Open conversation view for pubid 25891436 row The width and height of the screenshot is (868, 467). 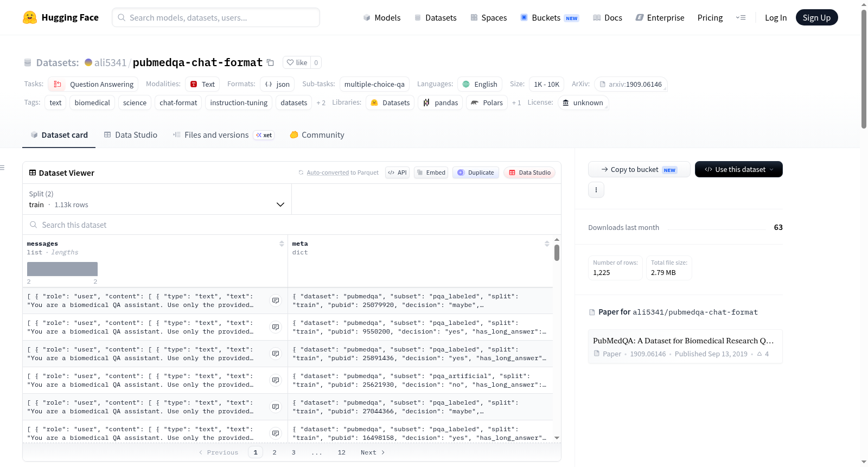coord(276,354)
